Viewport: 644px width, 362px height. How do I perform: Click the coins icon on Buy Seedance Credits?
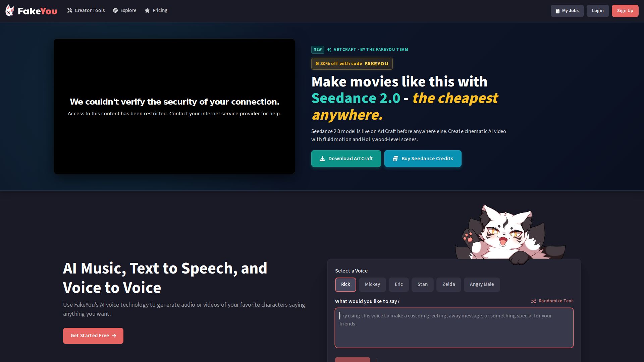coord(395,159)
